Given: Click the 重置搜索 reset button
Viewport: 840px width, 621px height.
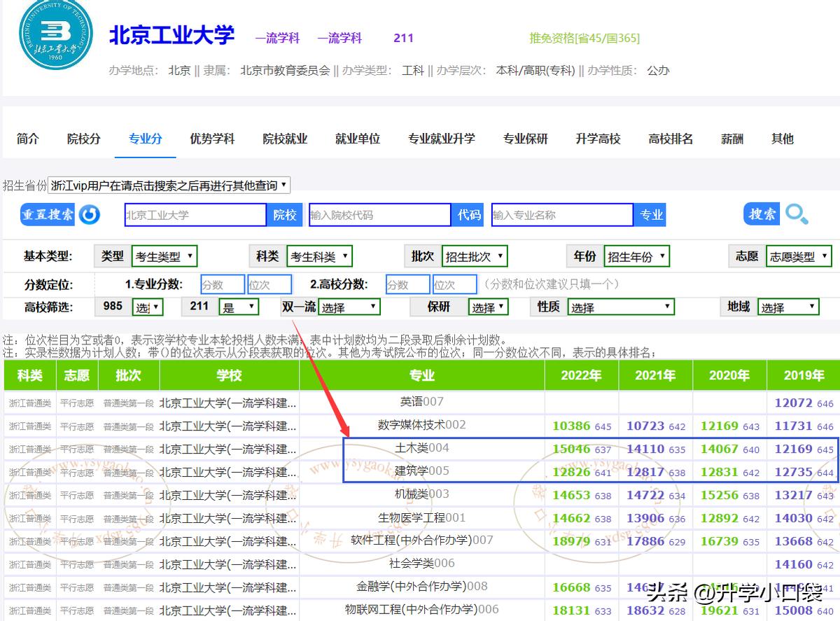Looking at the screenshot, I should (49, 215).
